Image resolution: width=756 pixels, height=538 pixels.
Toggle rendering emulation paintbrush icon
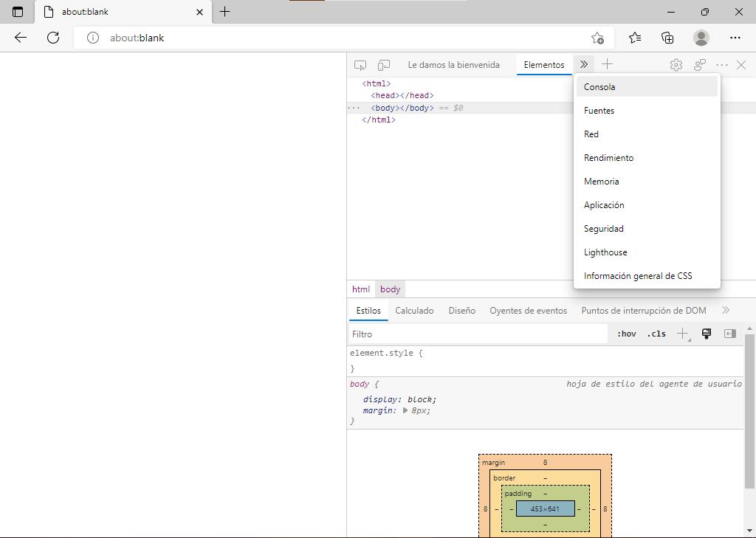707,334
